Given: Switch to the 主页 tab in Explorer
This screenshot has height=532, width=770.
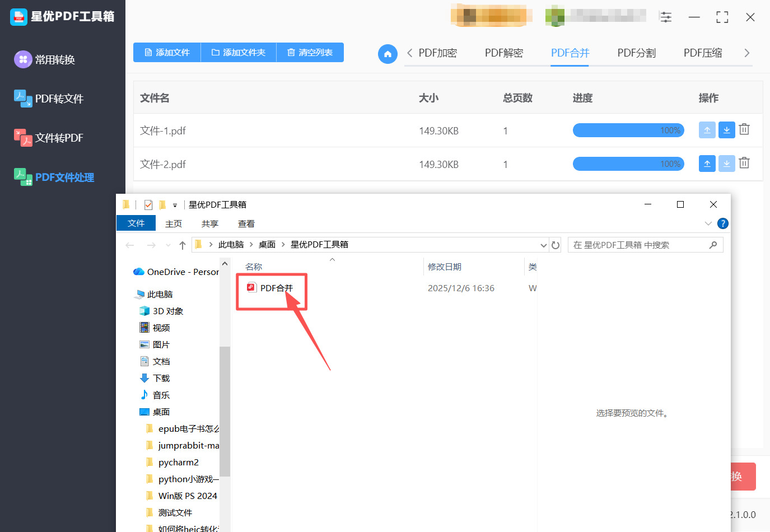Looking at the screenshot, I should 173,223.
